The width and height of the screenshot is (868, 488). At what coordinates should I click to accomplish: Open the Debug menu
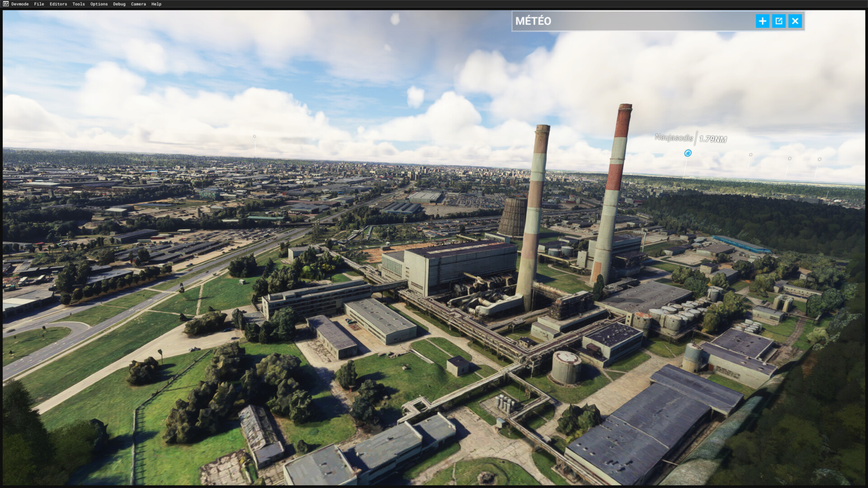119,4
